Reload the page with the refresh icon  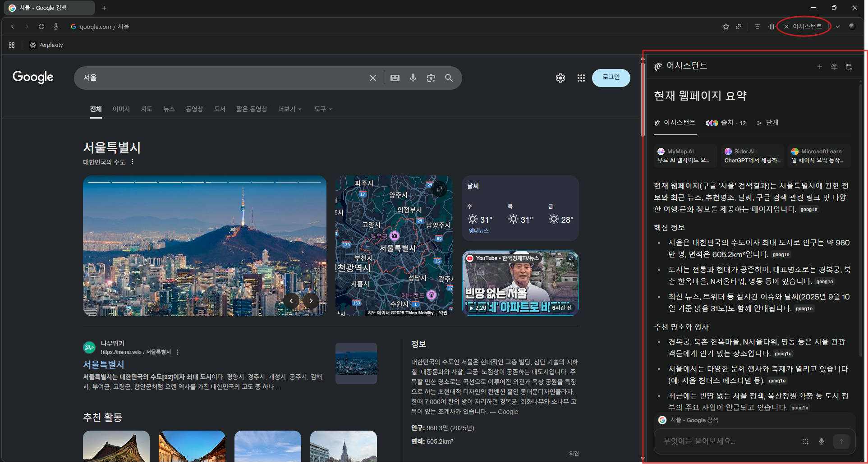click(x=41, y=27)
